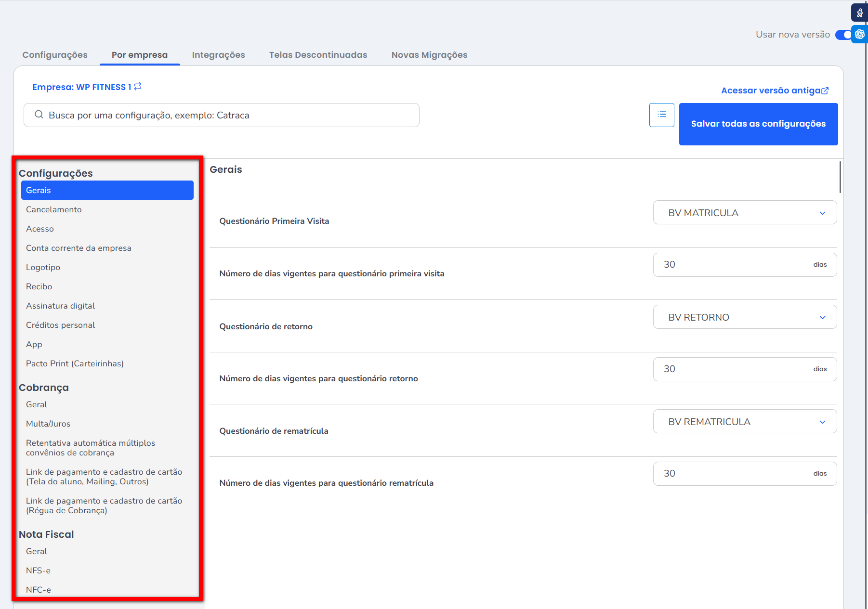868x609 pixels.
Task: Open NFS-e under Nota Fiscal
Action: (38, 570)
